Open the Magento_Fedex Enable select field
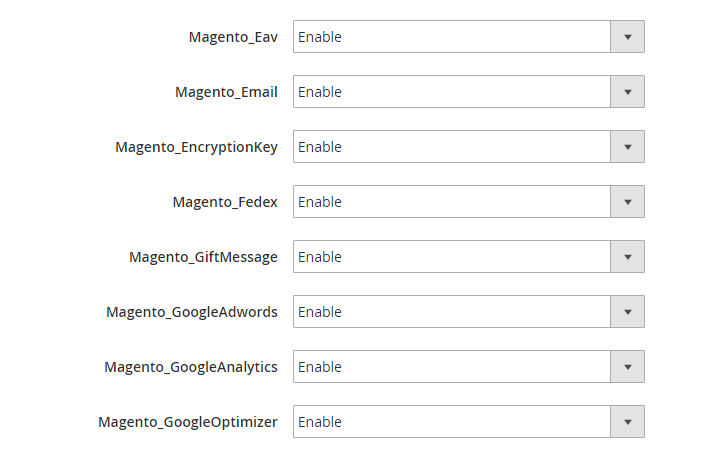 coord(451,202)
